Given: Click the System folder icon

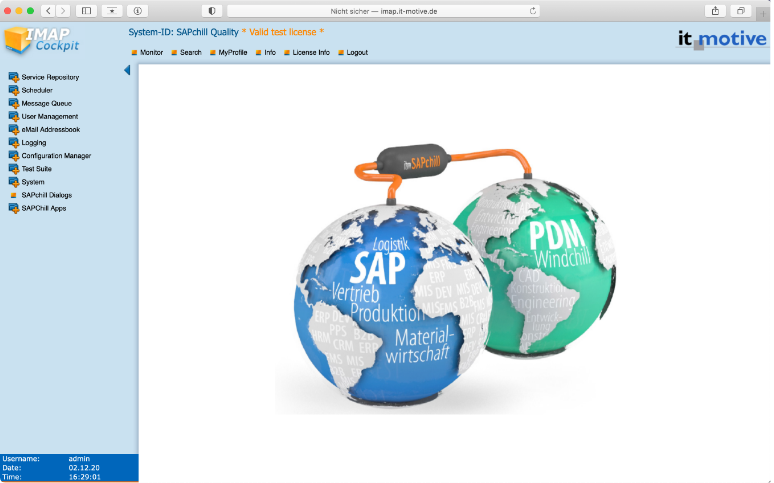Looking at the screenshot, I should coord(14,182).
